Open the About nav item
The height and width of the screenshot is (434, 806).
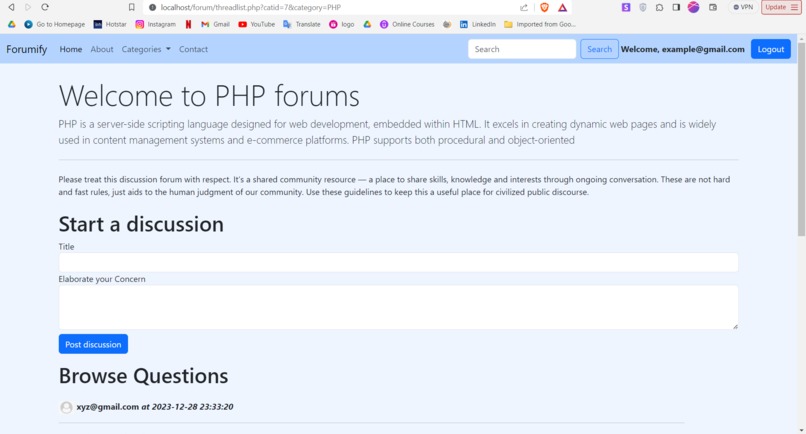[x=102, y=49]
